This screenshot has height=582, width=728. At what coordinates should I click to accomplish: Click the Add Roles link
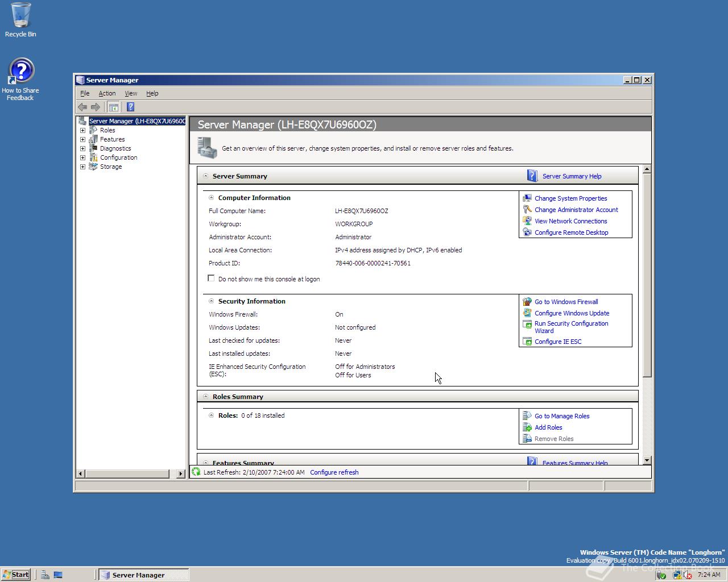(548, 427)
